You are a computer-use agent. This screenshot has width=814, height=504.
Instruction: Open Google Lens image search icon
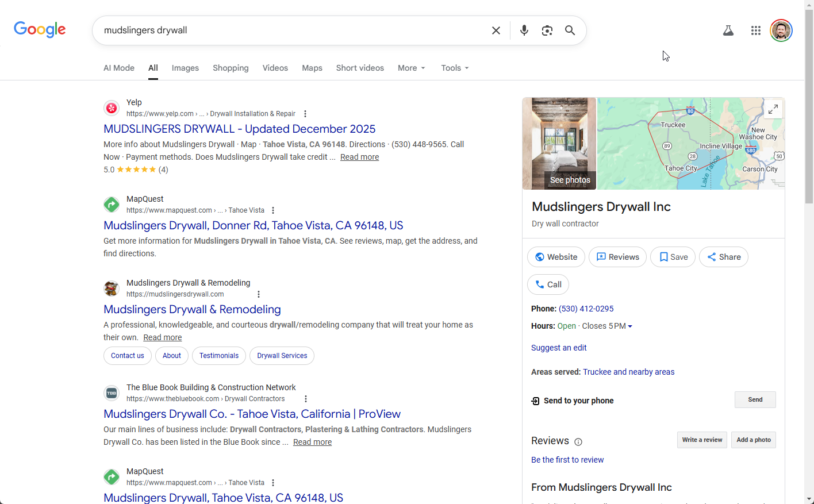pos(547,30)
